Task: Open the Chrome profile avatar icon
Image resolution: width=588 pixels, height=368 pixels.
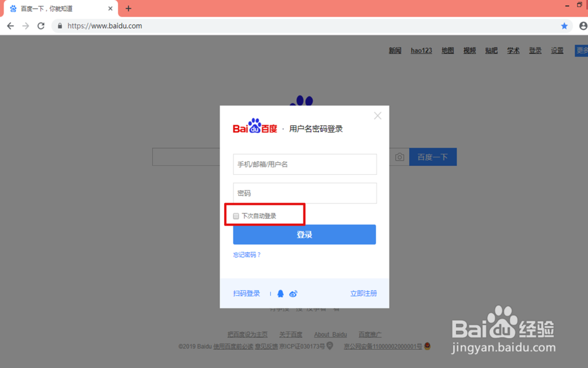Action: [583, 26]
